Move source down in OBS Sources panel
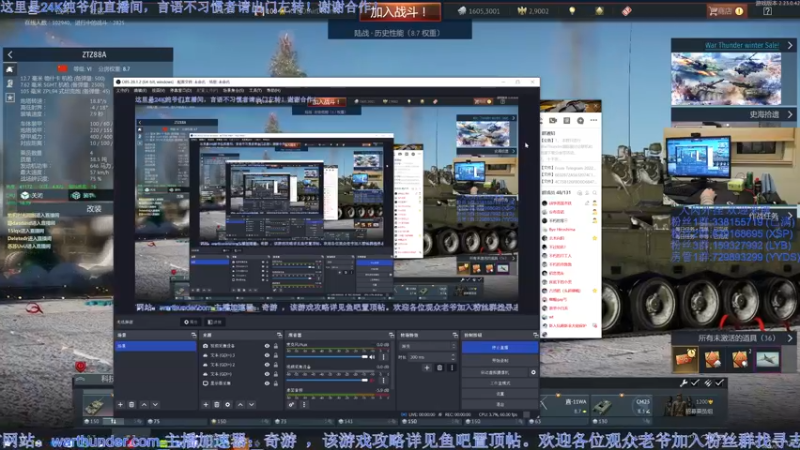 (x=252, y=405)
